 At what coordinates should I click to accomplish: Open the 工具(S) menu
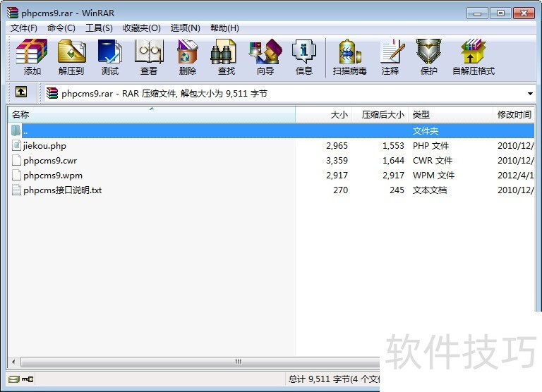(99, 28)
